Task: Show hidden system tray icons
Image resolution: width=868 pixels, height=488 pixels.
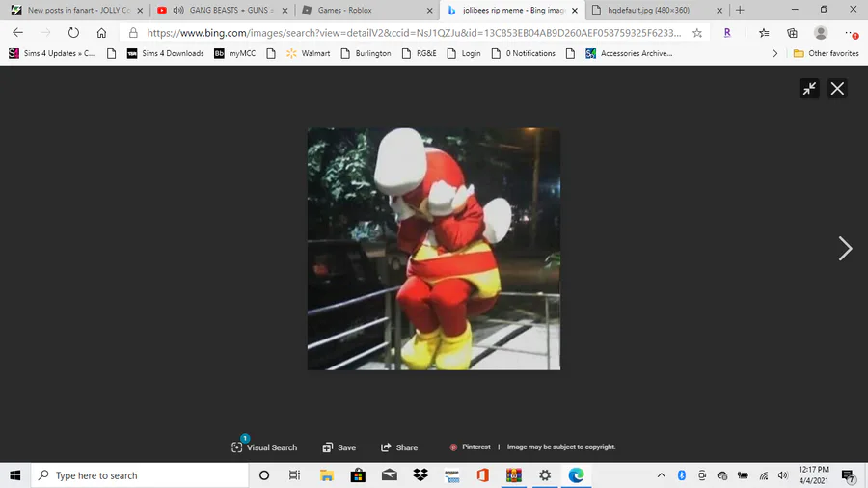Action: coord(662,475)
